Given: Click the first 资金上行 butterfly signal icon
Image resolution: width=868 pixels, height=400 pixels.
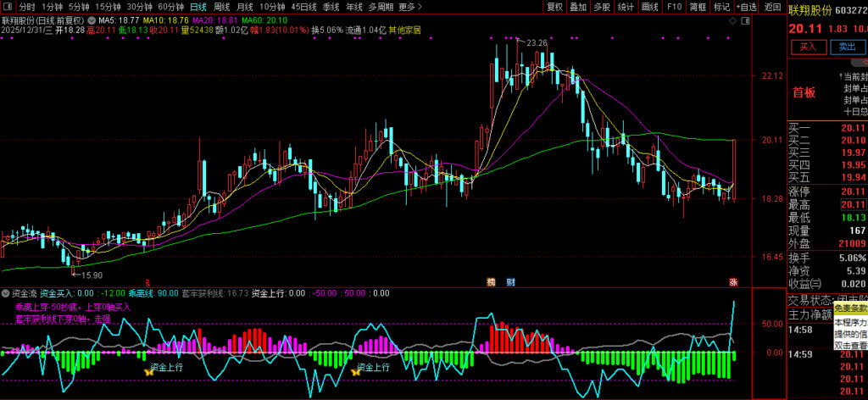Looking at the screenshot, I should (149, 369).
